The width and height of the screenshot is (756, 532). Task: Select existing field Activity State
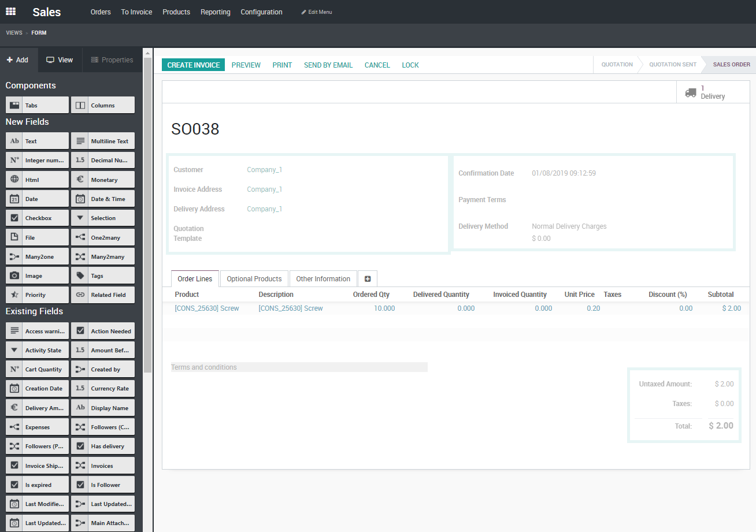pos(37,350)
